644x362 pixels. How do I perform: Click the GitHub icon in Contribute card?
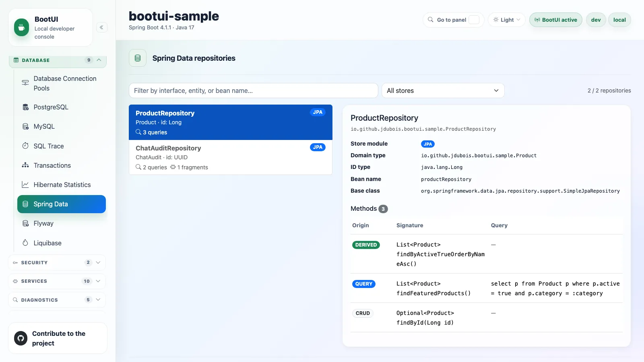pos(21,338)
